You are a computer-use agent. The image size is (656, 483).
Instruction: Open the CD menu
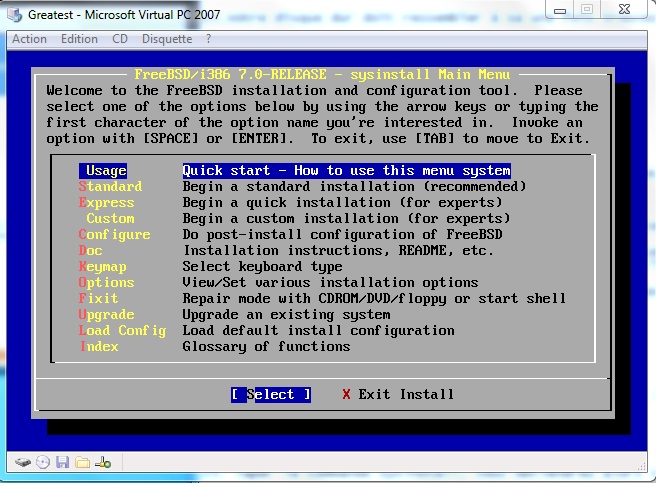click(120, 39)
